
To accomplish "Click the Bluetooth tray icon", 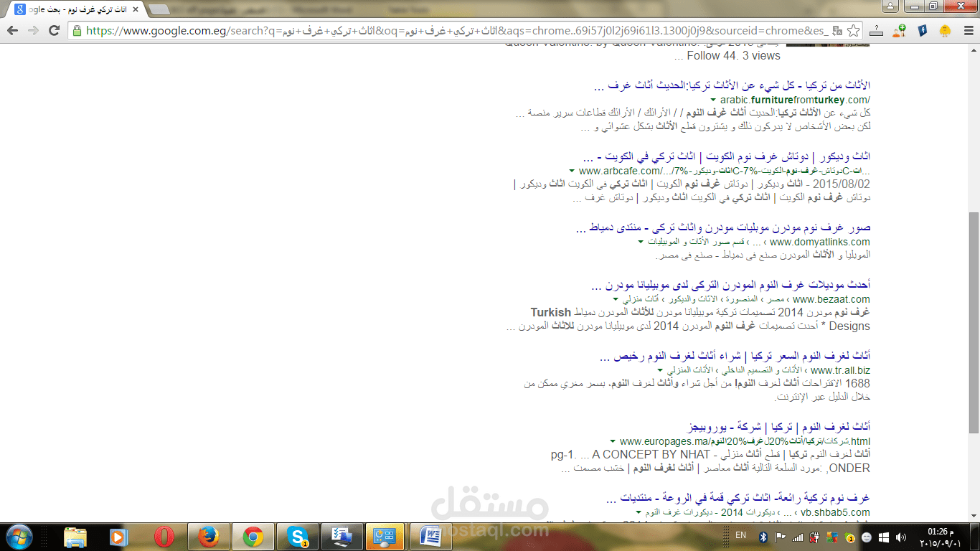I will [x=763, y=537].
